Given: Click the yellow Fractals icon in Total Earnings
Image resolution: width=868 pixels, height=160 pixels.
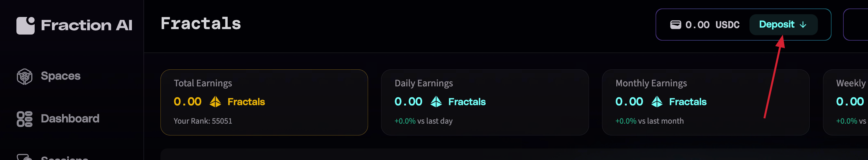Looking at the screenshot, I should point(215,102).
